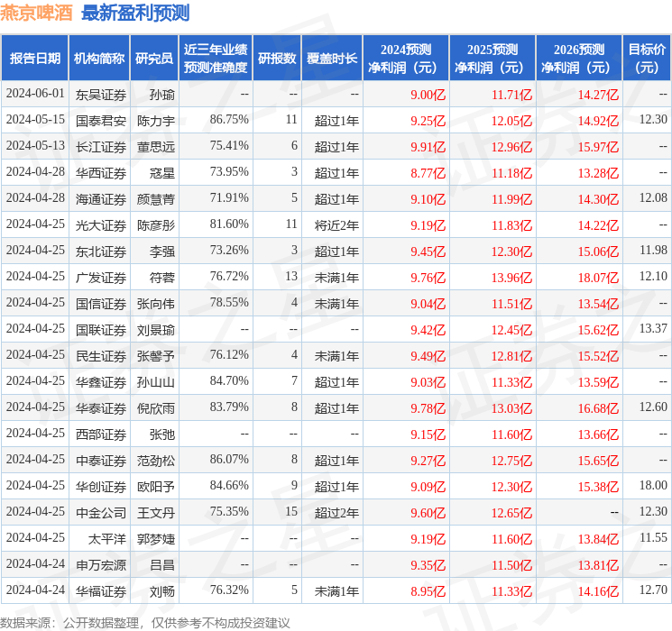Click accuracy value 86.75%
The height and width of the screenshot is (631, 672).
[x=229, y=120]
